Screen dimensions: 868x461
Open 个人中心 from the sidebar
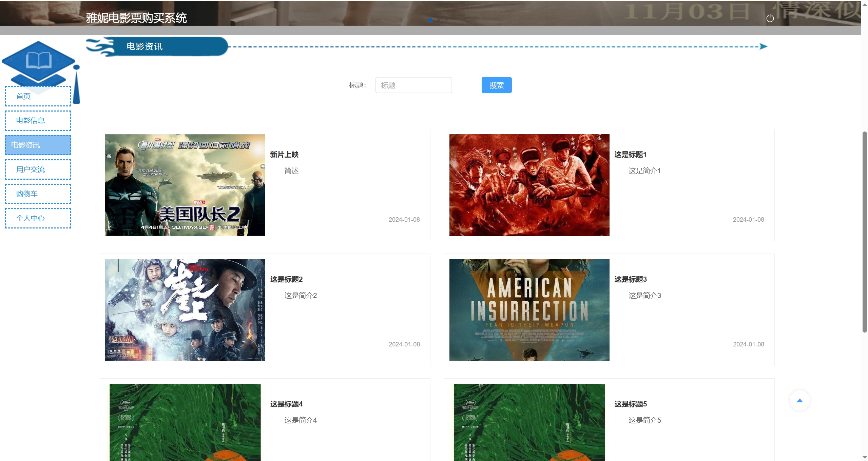pos(38,218)
